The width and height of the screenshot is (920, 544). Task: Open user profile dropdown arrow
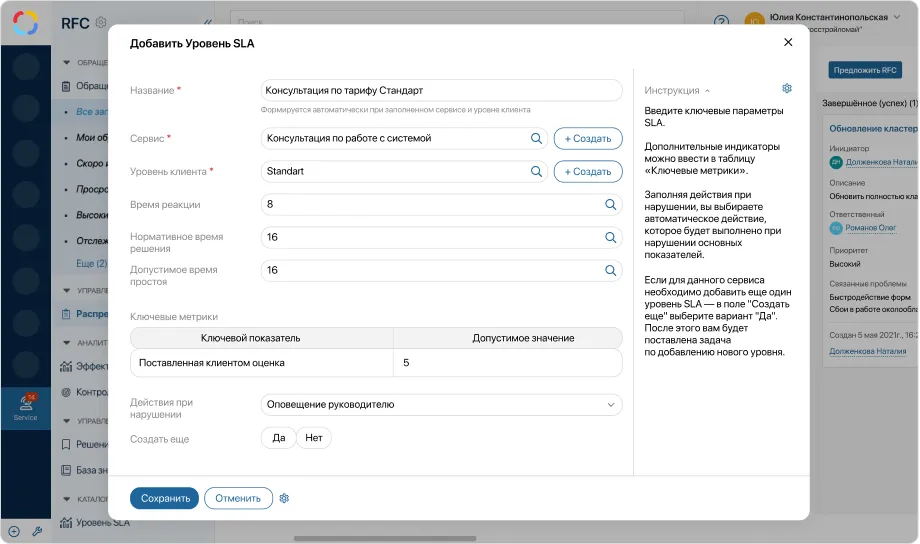(897, 17)
